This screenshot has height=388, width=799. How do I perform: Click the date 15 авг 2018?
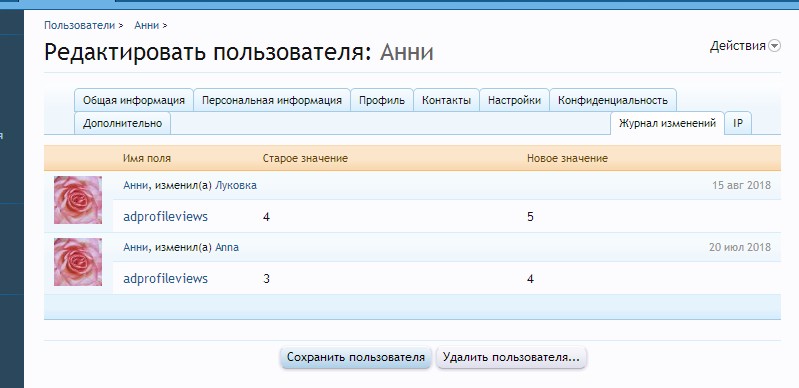click(x=741, y=185)
